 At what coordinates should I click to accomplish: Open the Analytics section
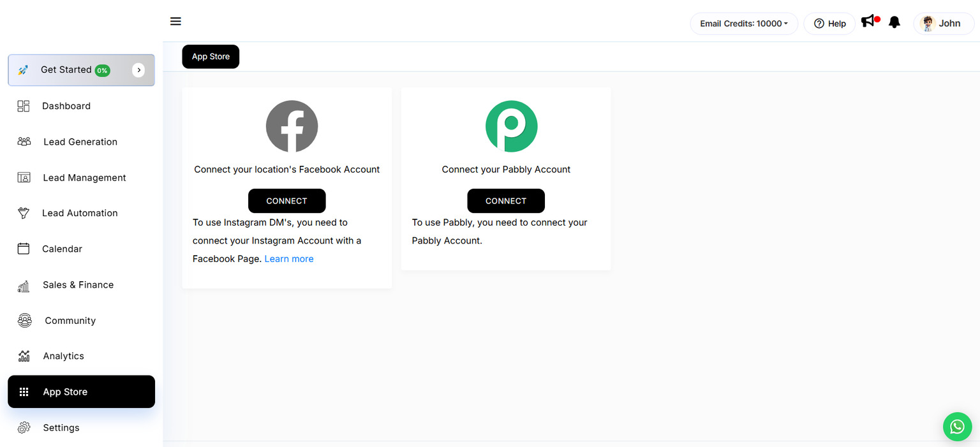point(63,356)
